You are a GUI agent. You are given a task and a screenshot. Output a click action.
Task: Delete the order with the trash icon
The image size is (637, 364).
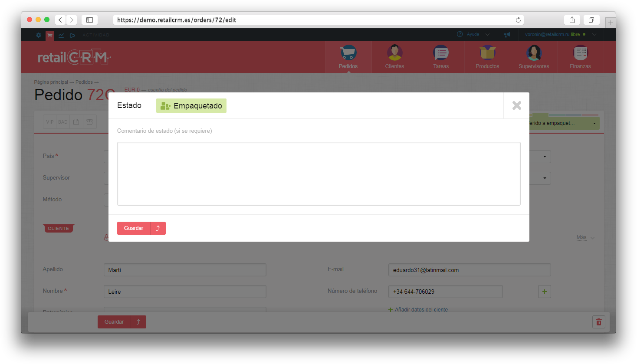(599, 322)
